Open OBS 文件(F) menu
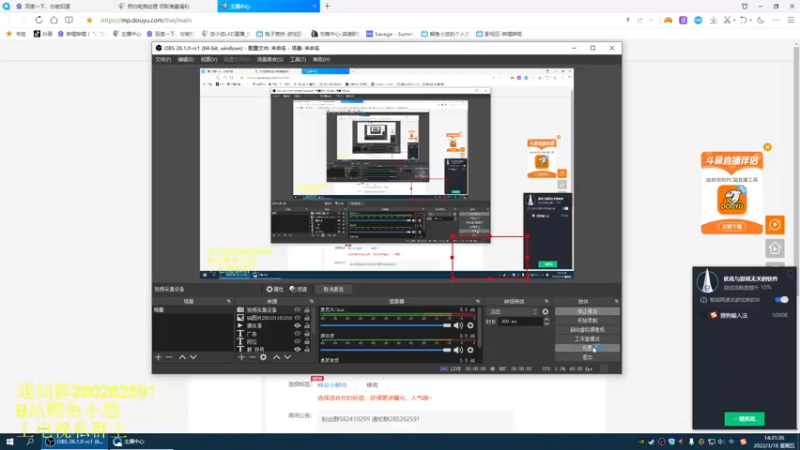 (163, 60)
